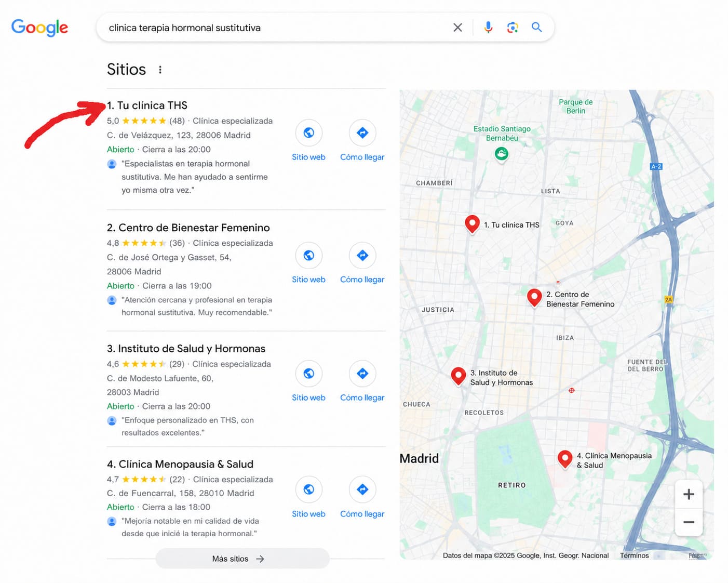Click the review 'Mejoría notable en mi calidad de vida...'
The height and width of the screenshot is (583, 728).
click(190, 527)
